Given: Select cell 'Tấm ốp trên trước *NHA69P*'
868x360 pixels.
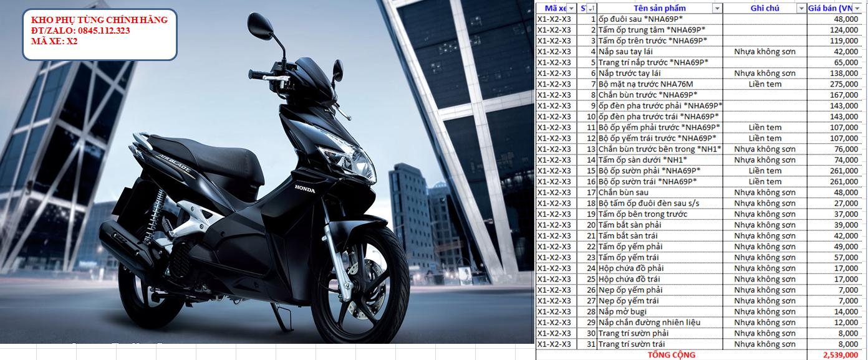Looking at the screenshot, I should [660, 40].
